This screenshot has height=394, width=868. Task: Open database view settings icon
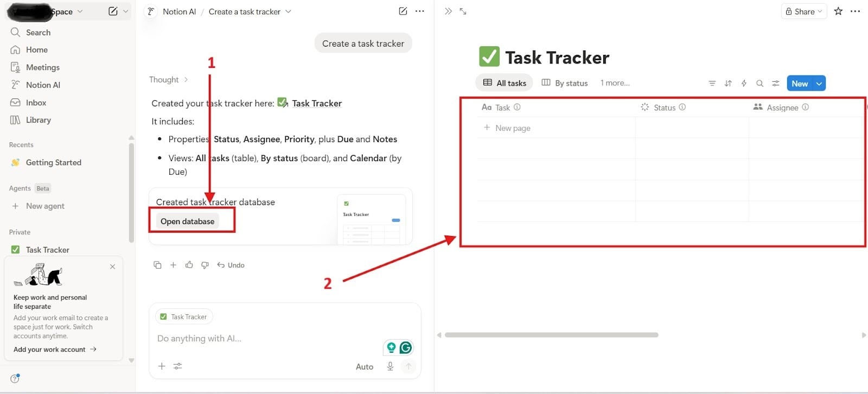pos(776,84)
